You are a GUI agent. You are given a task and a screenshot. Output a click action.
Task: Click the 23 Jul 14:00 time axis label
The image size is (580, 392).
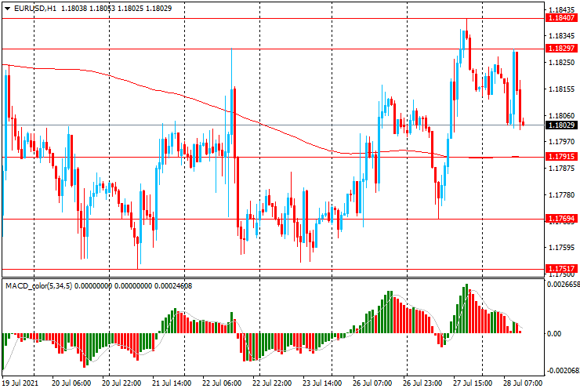[x=322, y=383]
